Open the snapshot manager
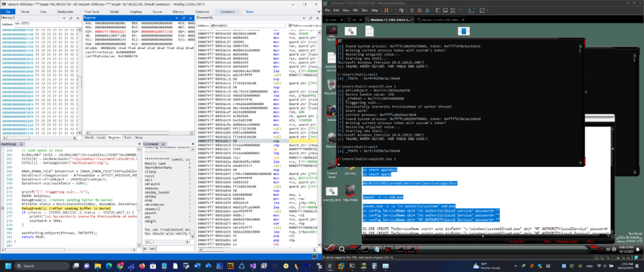Image resolution: width=644 pixels, height=272 pixels. [426, 10]
